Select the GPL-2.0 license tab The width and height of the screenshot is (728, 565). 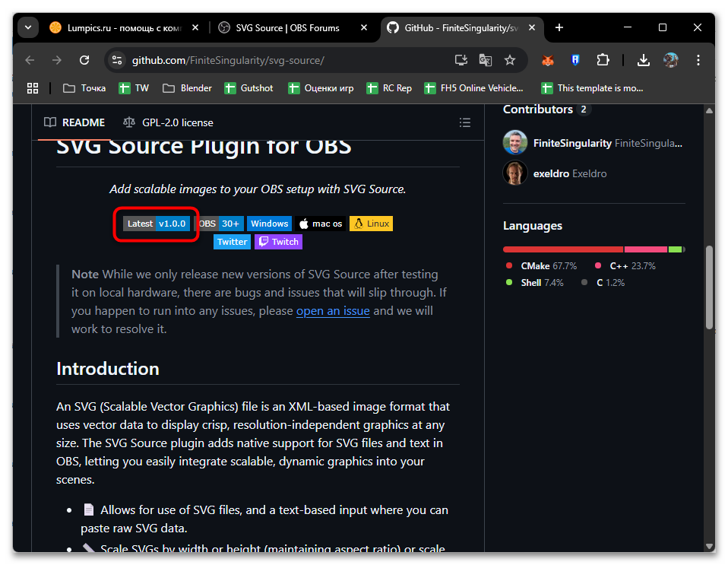click(168, 122)
